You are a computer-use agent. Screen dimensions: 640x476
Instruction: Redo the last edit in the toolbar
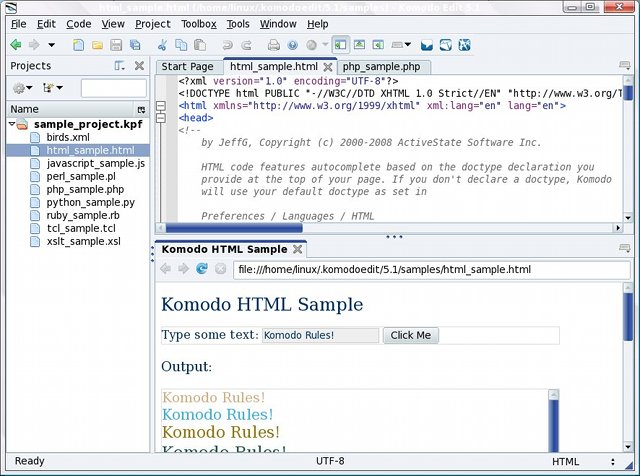(x=246, y=45)
